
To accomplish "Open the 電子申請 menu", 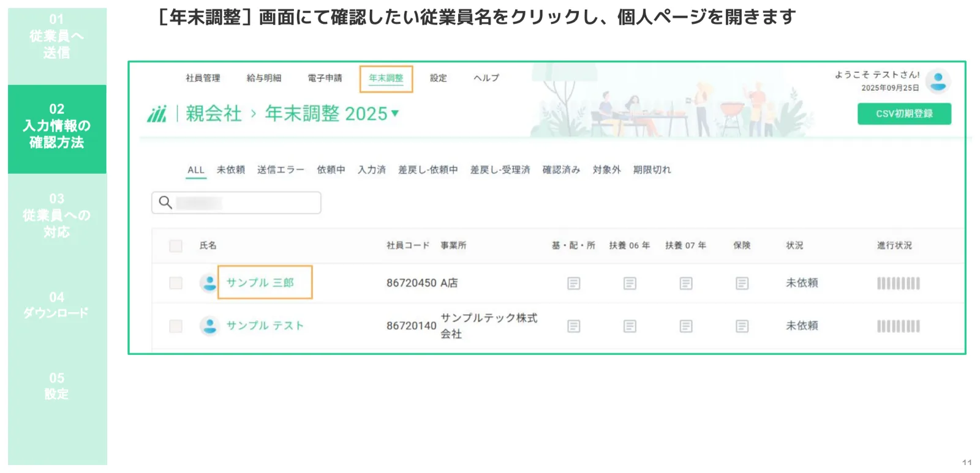I will click(x=325, y=78).
